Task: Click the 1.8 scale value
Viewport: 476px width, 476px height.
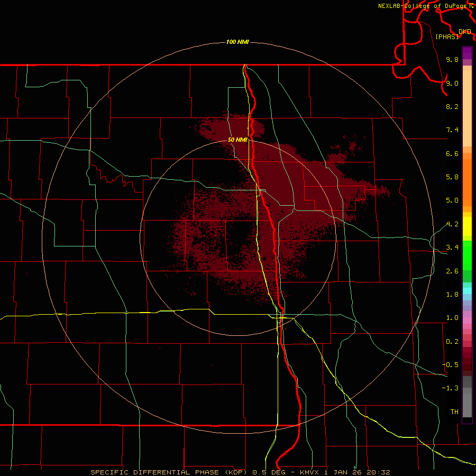Action: point(452,295)
